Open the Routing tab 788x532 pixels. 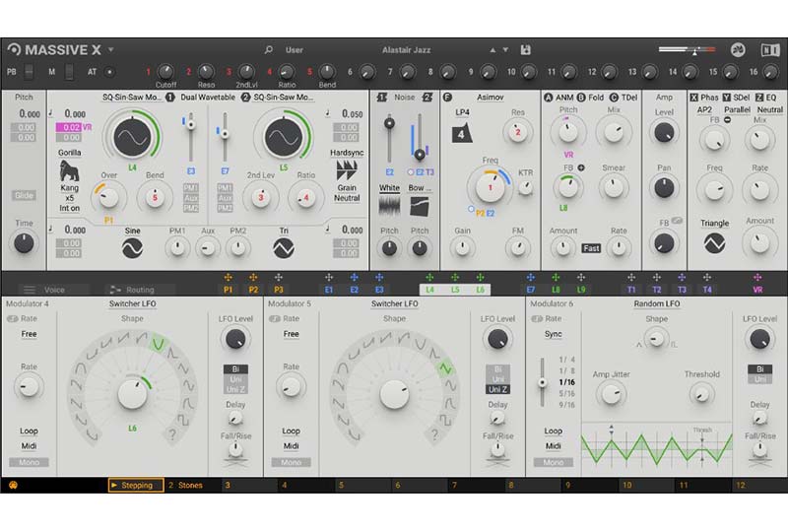point(140,290)
